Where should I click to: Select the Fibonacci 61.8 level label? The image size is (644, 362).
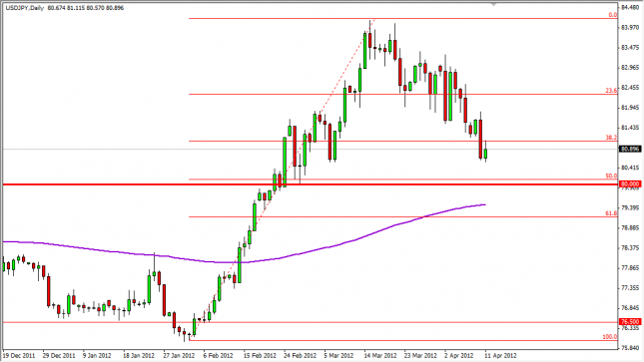(x=611, y=213)
